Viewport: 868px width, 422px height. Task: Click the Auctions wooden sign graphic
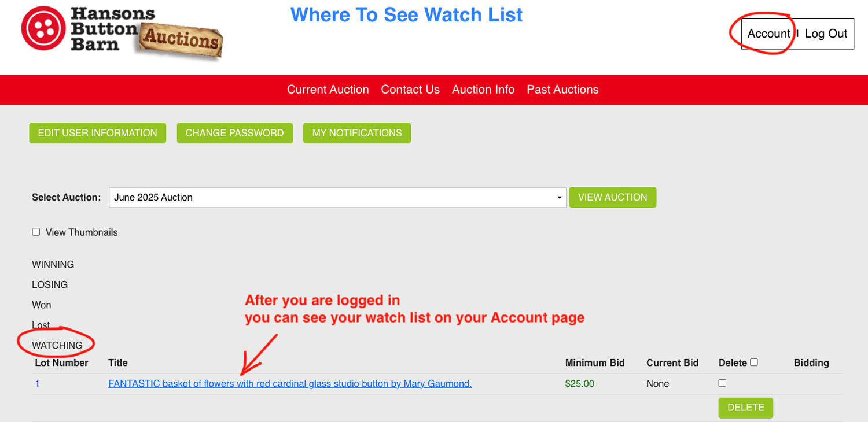(181, 40)
